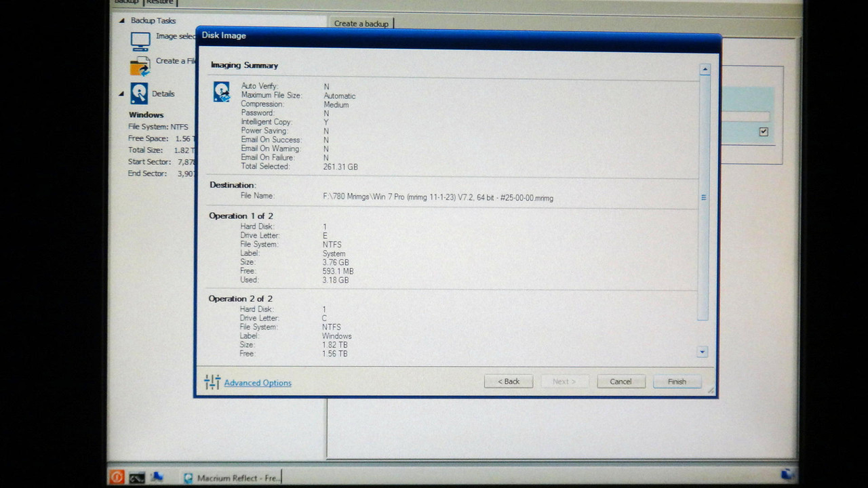The width and height of the screenshot is (868, 488).
Task: Click the Macrium Reflect taskbar button
Action: point(231,478)
